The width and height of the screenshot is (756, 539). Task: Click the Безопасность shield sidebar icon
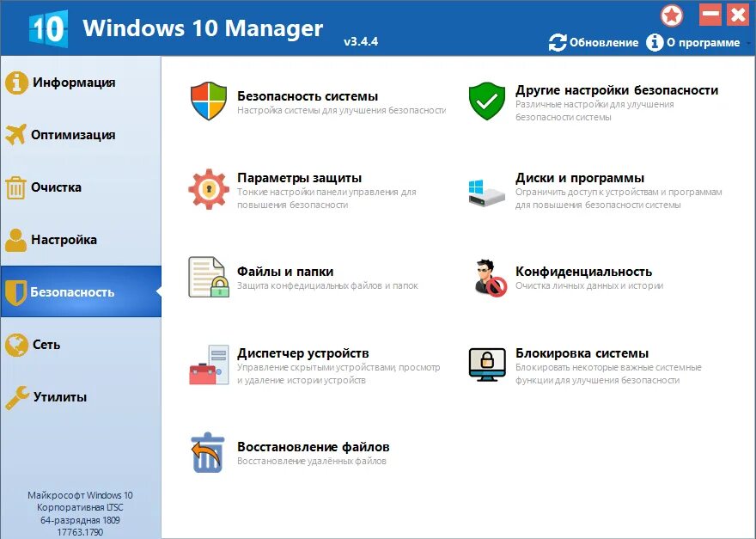click(16, 292)
